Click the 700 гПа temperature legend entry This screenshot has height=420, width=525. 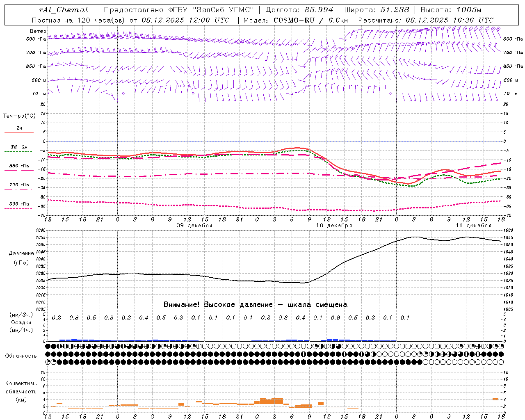(x=19, y=185)
